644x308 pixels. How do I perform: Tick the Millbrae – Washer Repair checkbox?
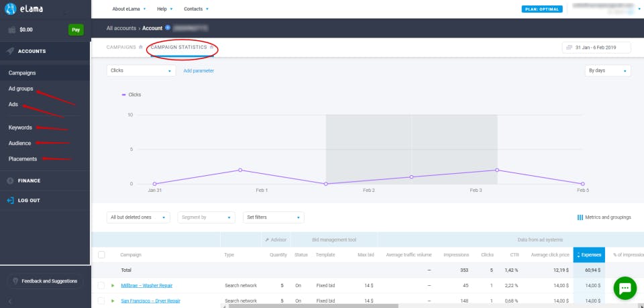pyautogui.click(x=101, y=285)
